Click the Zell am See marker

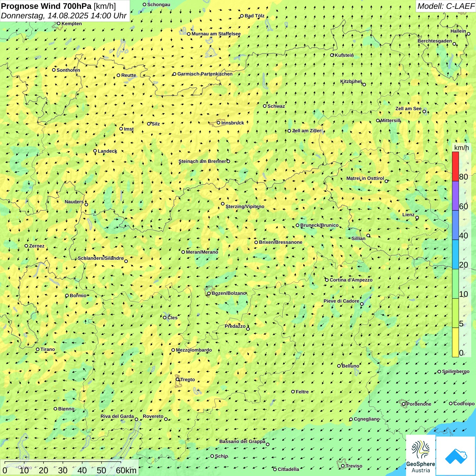[x=424, y=111]
